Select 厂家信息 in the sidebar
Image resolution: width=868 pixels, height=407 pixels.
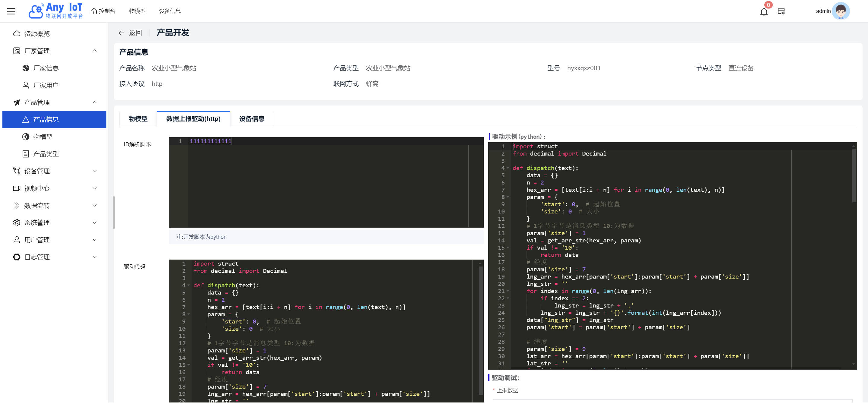(x=46, y=68)
